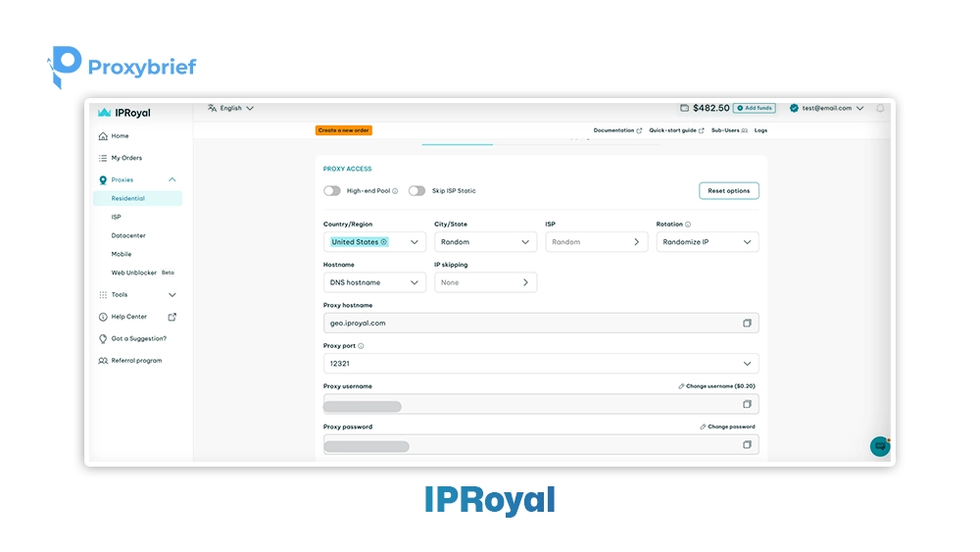The height and width of the screenshot is (552, 980).
Task: Select Datacenter in the sidebar
Action: click(x=128, y=235)
